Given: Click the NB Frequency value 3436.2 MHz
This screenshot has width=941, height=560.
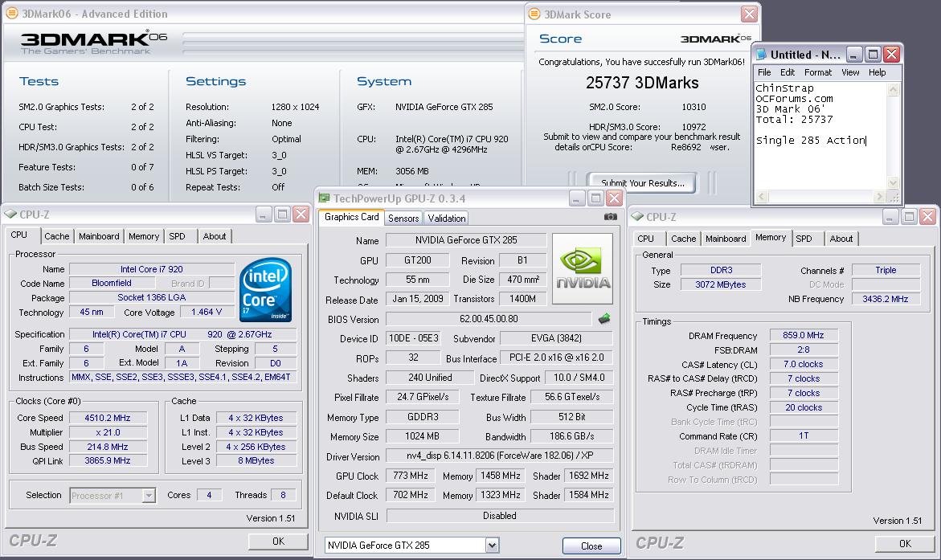Looking at the screenshot, I should (886, 298).
